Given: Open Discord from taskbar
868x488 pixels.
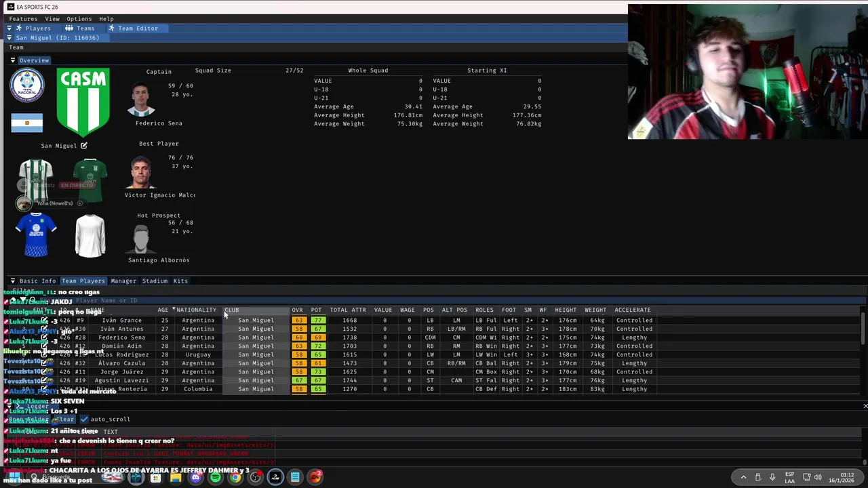Looking at the screenshot, I should click(196, 477).
